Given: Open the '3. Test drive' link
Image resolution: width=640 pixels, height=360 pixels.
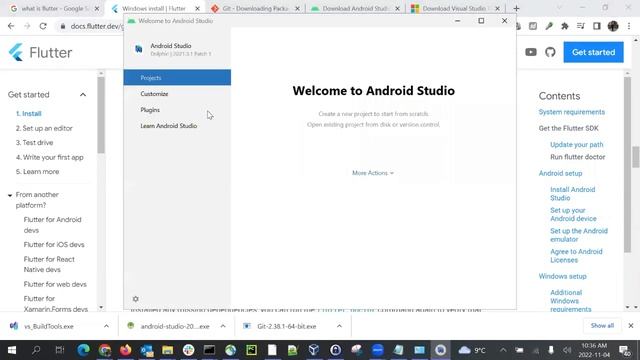Looking at the screenshot, I should click(x=34, y=142).
